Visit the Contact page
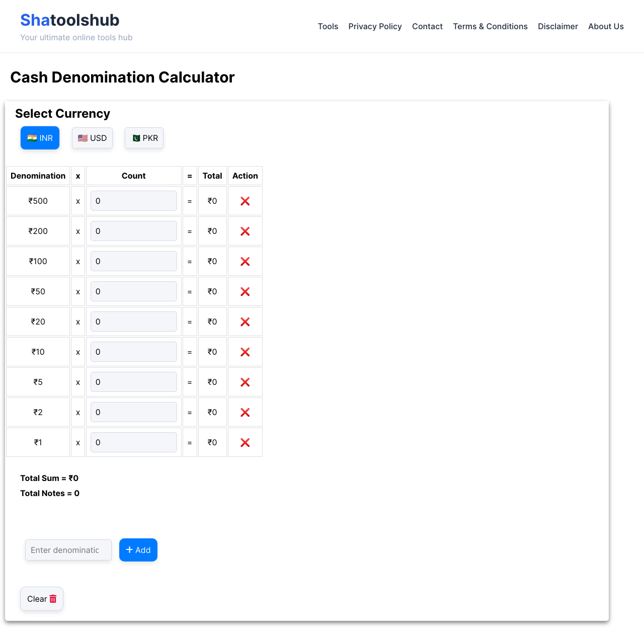The image size is (644, 644). [427, 26]
